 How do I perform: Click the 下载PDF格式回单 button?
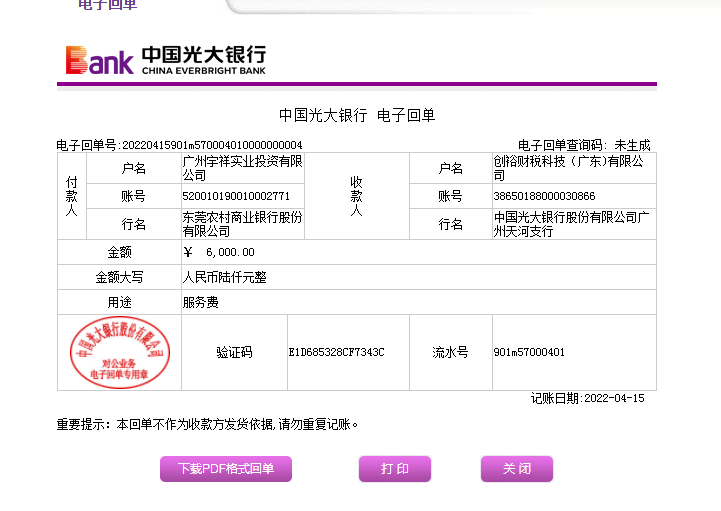pos(225,469)
